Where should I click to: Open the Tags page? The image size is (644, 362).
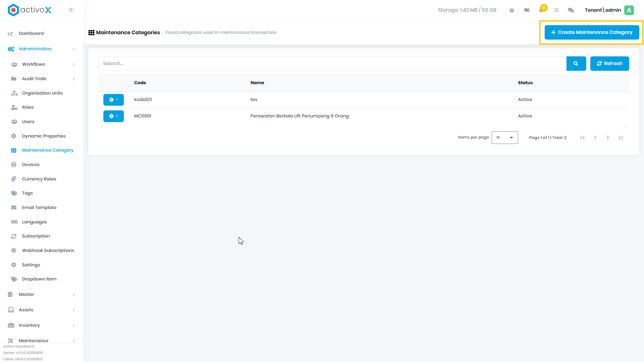[28, 193]
